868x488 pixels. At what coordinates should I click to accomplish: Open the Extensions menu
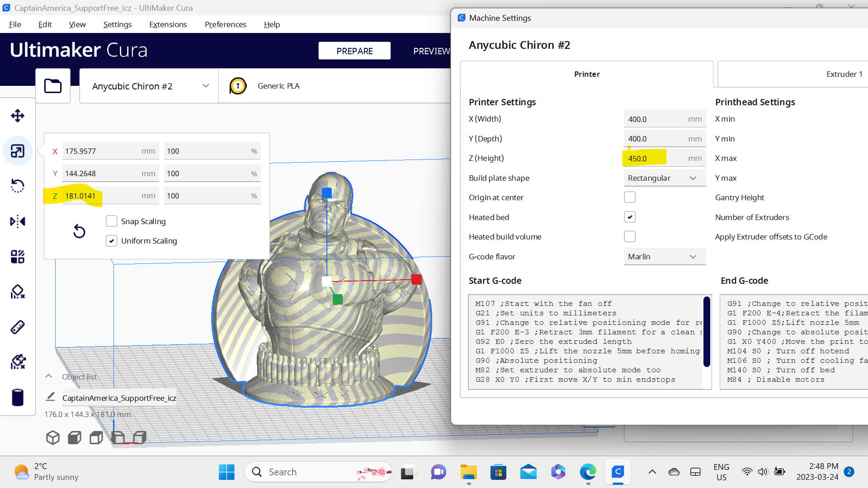(168, 24)
